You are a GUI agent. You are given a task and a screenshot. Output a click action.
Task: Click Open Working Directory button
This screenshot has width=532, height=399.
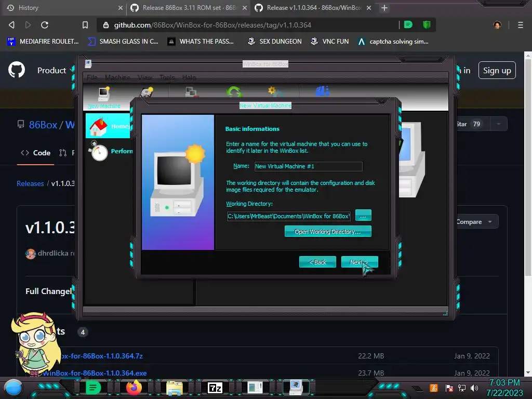click(328, 231)
